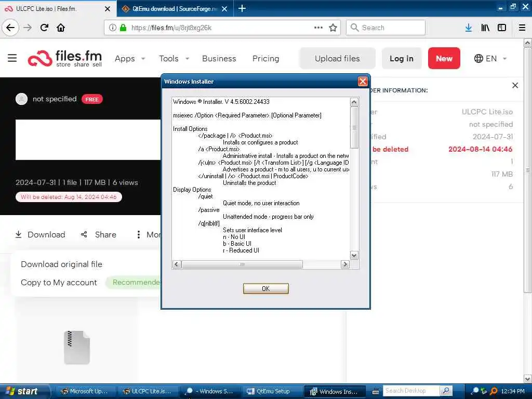The width and height of the screenshot is (532, 399).
Task: Close the QtEmu download SourceForge tab
Action: click(x=224, y=9)
